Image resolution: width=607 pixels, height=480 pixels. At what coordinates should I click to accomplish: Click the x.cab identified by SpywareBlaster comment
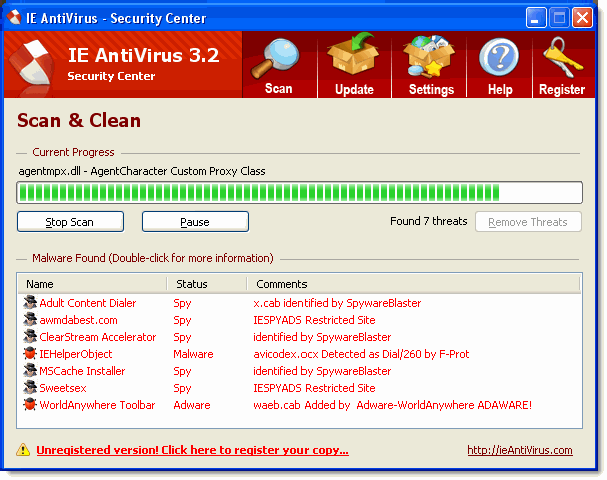pyautogui.click(x=337, y=303)
